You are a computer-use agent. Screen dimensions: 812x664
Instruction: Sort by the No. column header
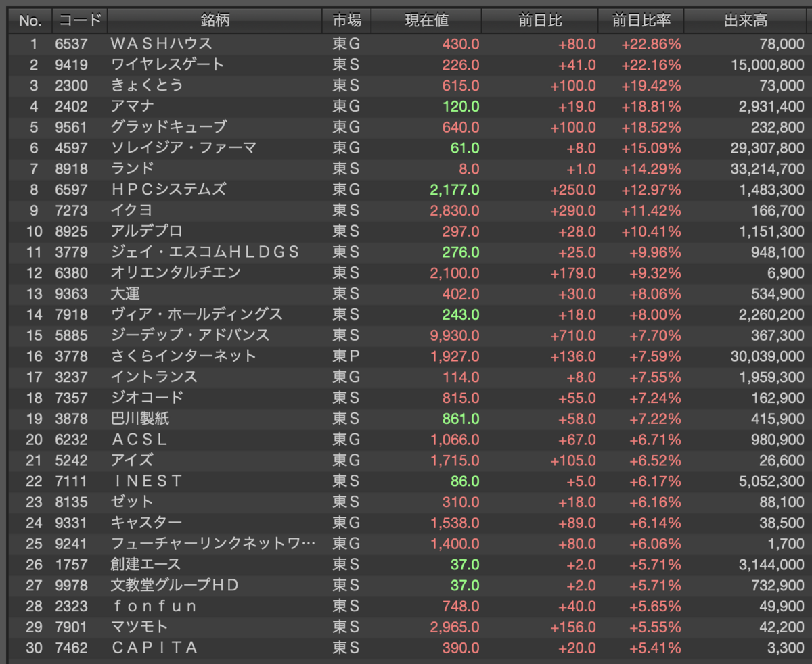pos(30,21)
